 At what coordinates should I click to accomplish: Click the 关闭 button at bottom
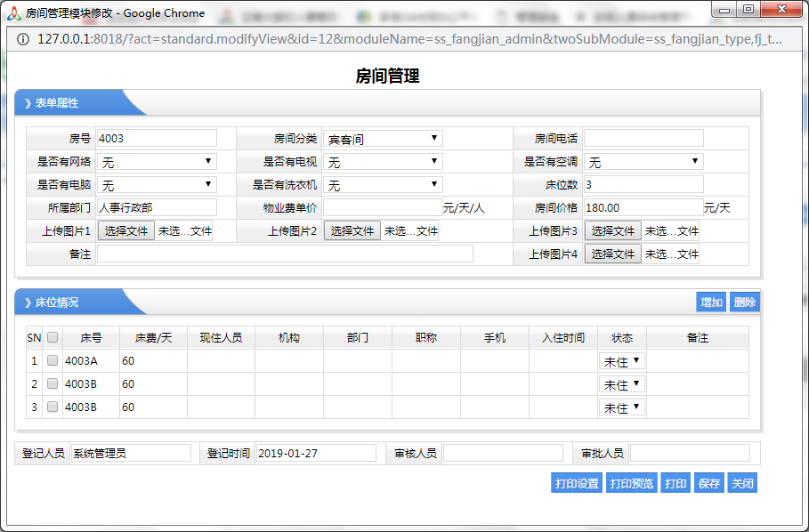tap(742, 483)
